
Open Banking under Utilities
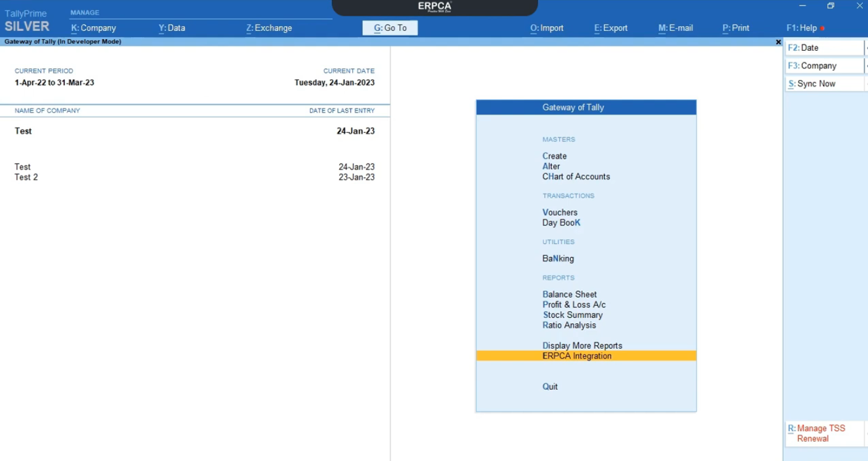tap(558, 258)
